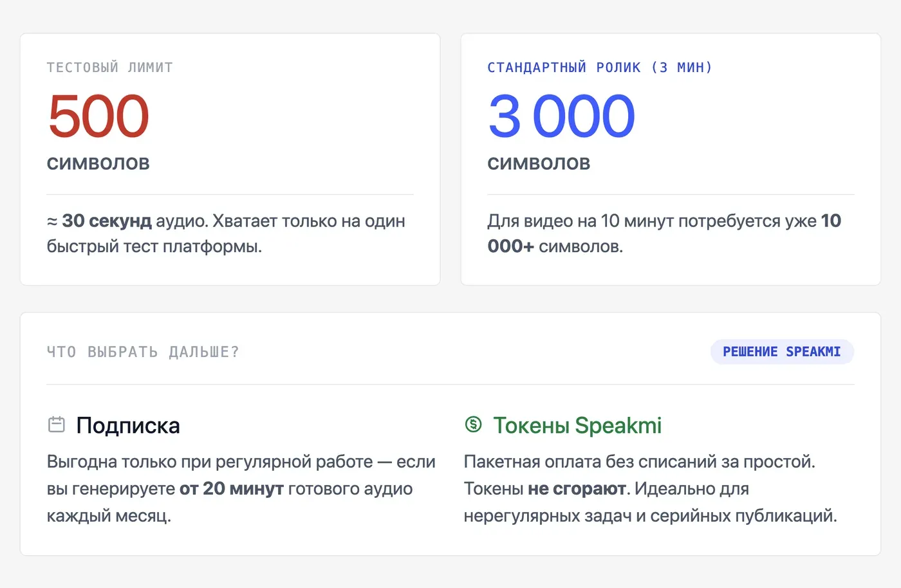
Task: Click СИМВОЛОВ under the 3 000 number
Action: pos(539,164)
